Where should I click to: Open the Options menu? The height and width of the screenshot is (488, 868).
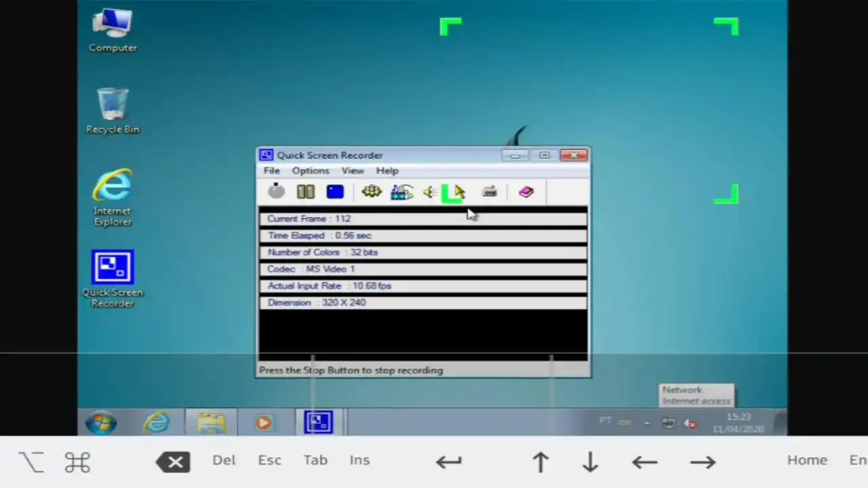pos(311,171)
